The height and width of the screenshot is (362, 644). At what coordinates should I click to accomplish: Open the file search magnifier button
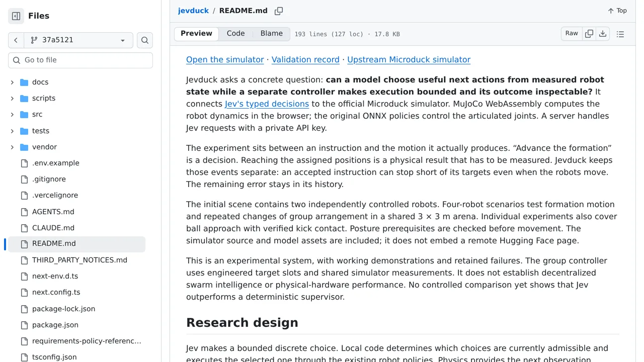coord(145,40)
